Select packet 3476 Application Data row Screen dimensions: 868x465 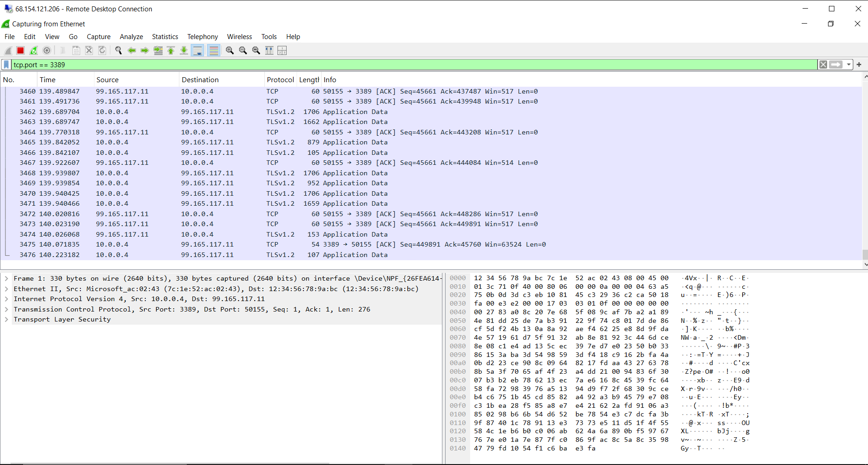click(431, 255)
